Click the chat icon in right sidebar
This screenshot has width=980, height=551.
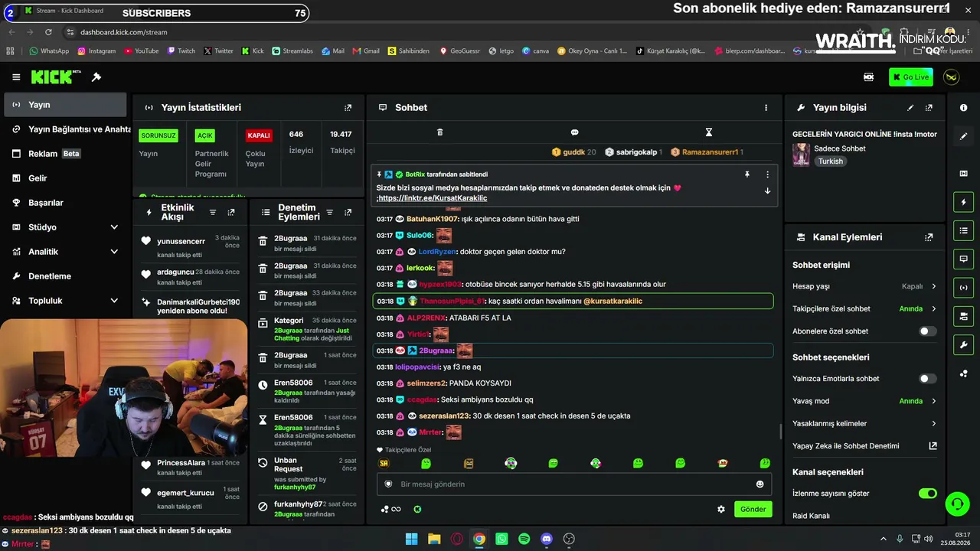point(963,259)
